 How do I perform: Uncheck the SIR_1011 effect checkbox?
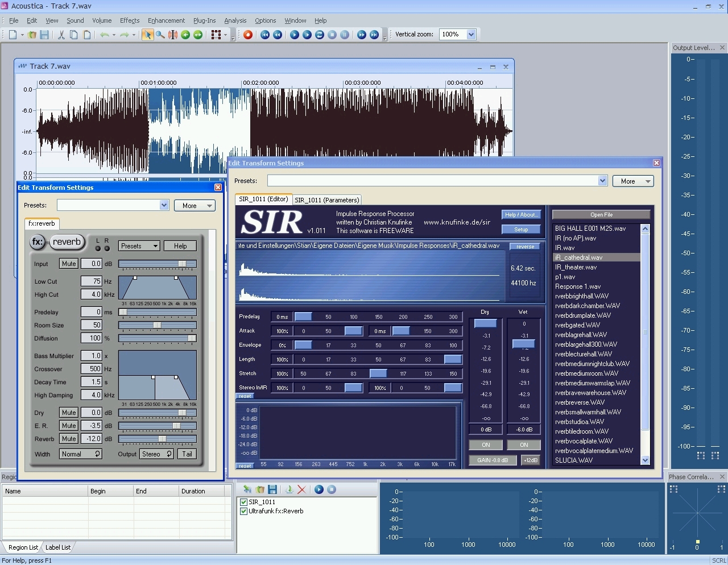244,502
